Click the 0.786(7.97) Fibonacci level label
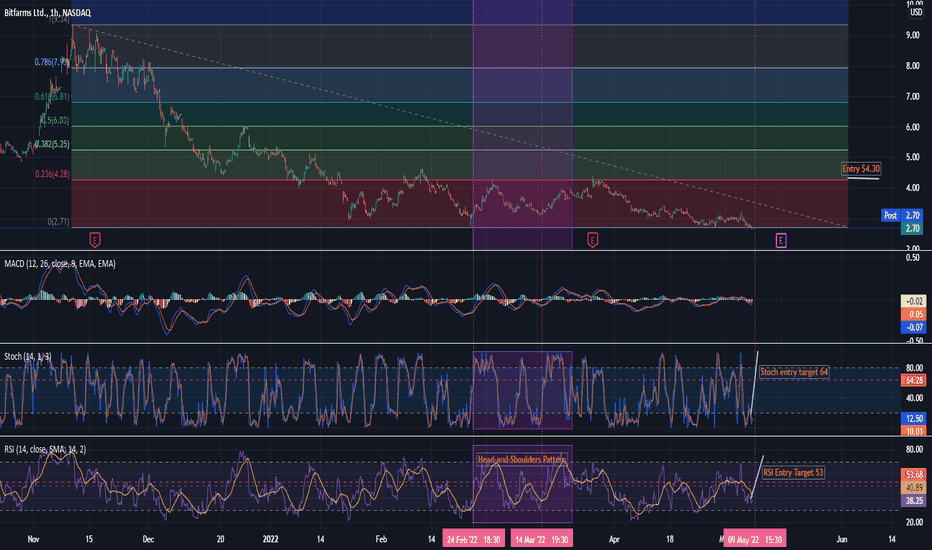 pyautogui.click(x=52, y=62)
